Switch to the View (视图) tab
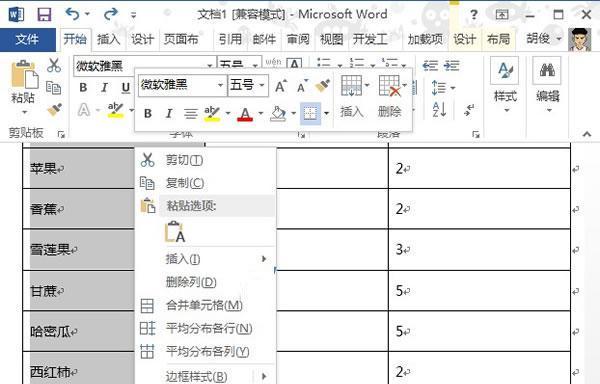The image size is (600, 384). click(331, 39)
